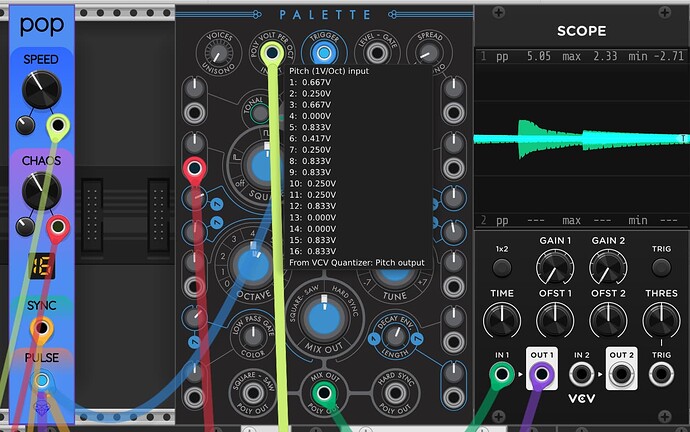Click the lime POLY VOLT PER OCT input jack

click(272, 53)
